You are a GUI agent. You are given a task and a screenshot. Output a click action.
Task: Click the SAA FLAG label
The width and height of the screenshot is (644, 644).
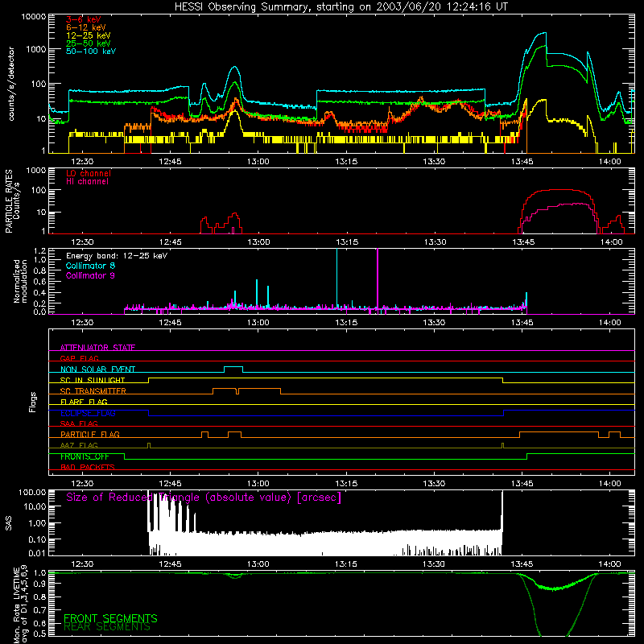[79, 423]
